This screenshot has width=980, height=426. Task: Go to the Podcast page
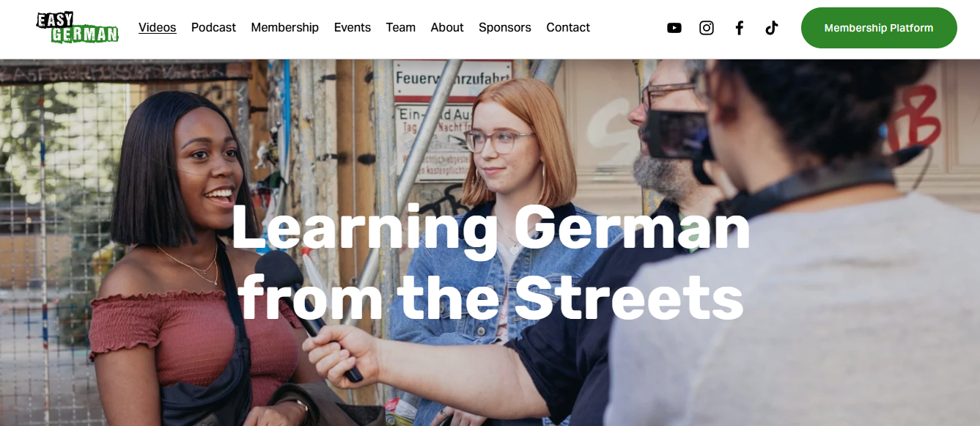point(213,27)
